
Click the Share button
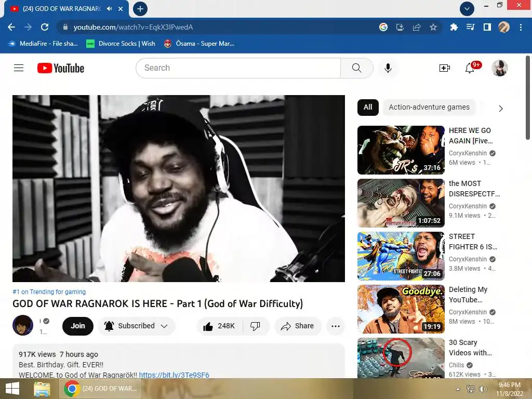click(x=298, y=326)
